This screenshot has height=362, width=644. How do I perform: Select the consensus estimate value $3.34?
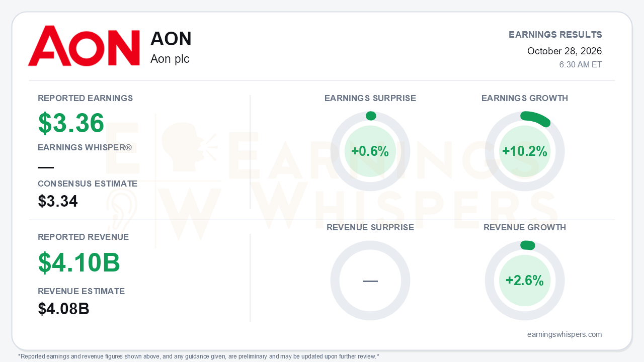(58, 201)
